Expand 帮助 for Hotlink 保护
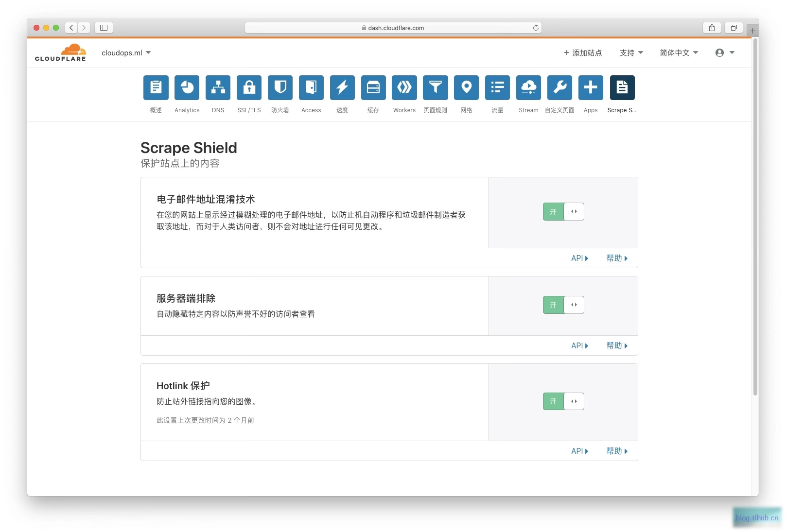 coord(617,451)
